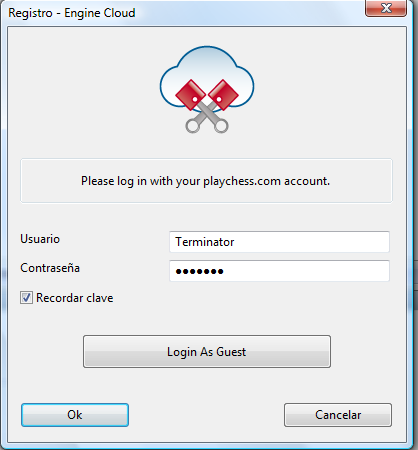The width and height of the screenshot is (418, 450).
Task: Toggle the Recordar clave checkbox
Action: pyautogui.click(x=26, y=298)
